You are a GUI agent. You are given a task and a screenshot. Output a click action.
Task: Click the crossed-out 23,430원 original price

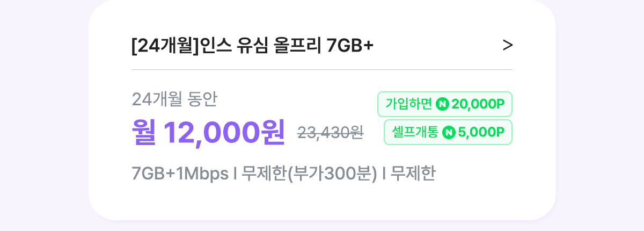click(x=331, y=133)
